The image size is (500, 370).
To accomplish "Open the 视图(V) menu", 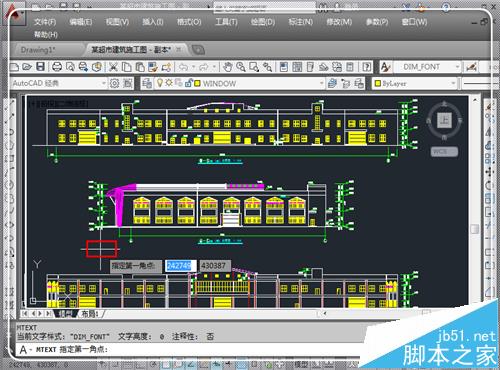I will click(117, 22).
